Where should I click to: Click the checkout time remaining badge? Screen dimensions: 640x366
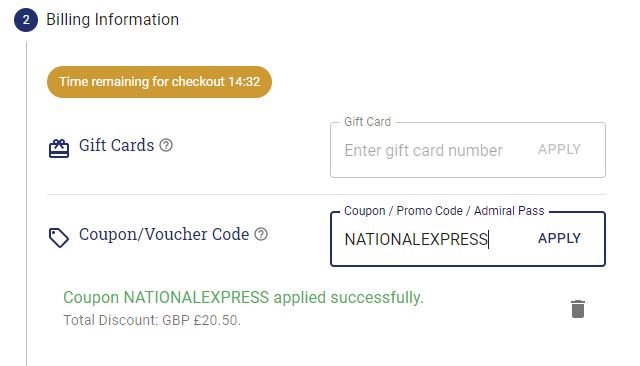point(159,82)
